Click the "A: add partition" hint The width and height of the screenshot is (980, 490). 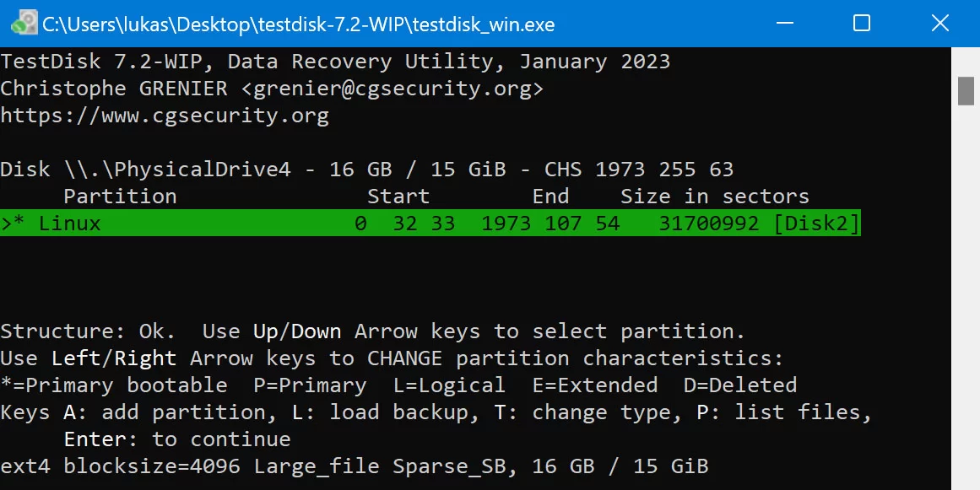[x=183, y=412]
